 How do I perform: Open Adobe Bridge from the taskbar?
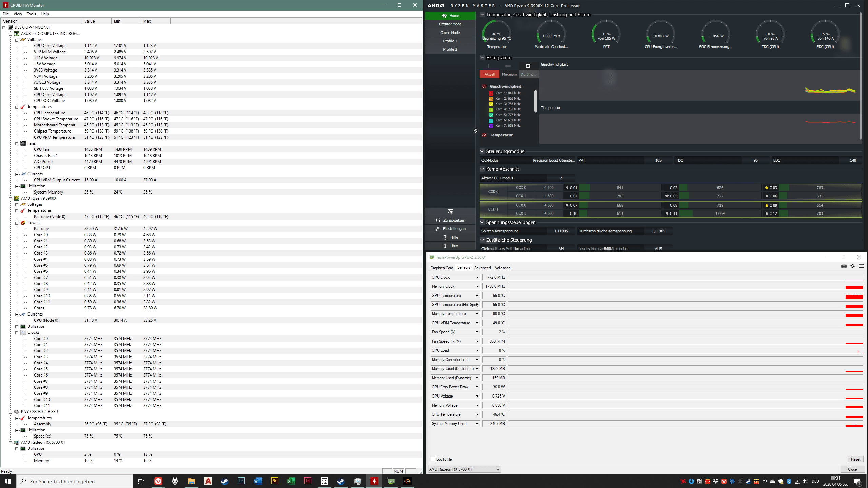274,481
